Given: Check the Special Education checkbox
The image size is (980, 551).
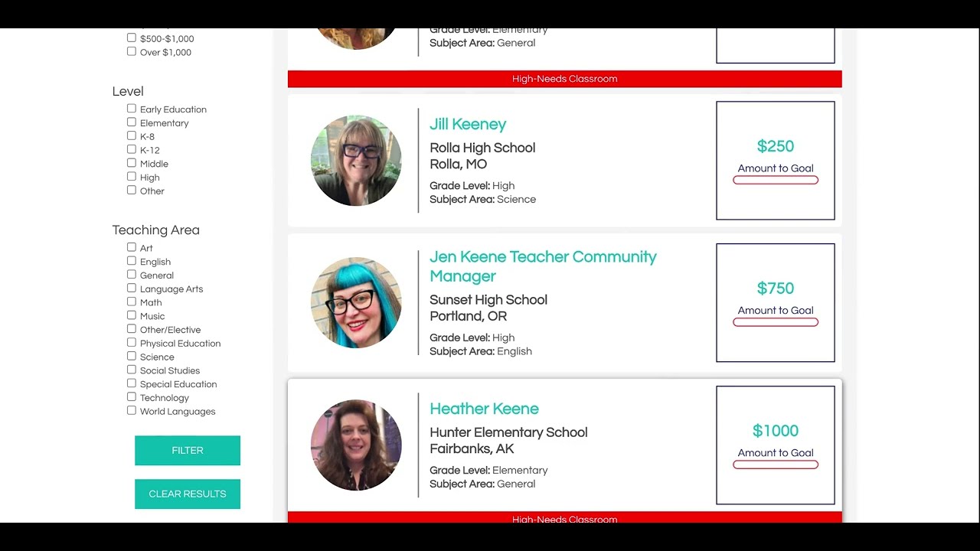Looking at the screenshot, I should pyautogui.click(x=132, y=383).
